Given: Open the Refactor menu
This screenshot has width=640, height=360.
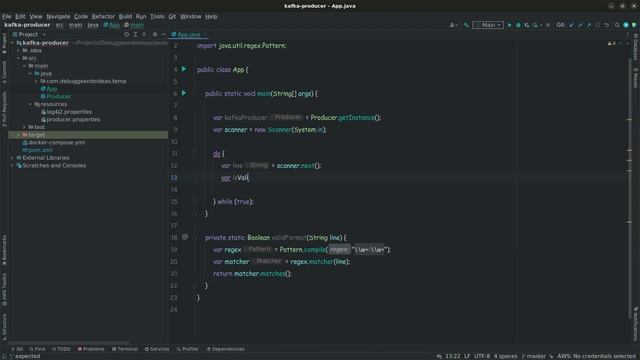Looking at the screenshot, I should pos(103,16).
